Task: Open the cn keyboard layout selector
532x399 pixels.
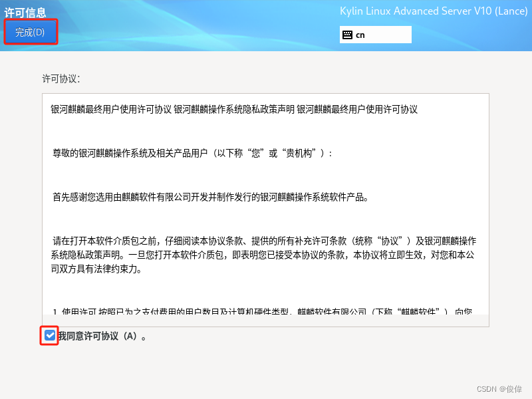Action: click(375, 35)
